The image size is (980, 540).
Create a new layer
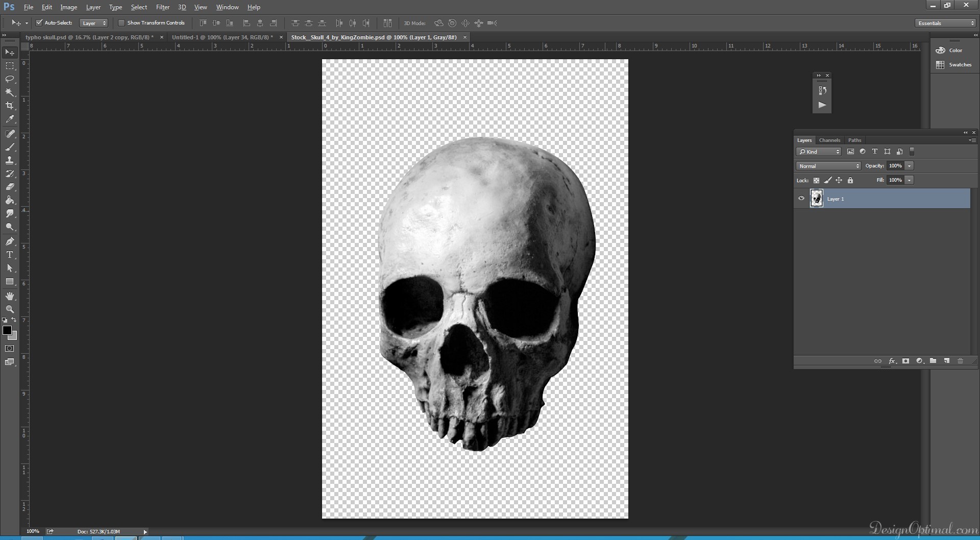947,361
